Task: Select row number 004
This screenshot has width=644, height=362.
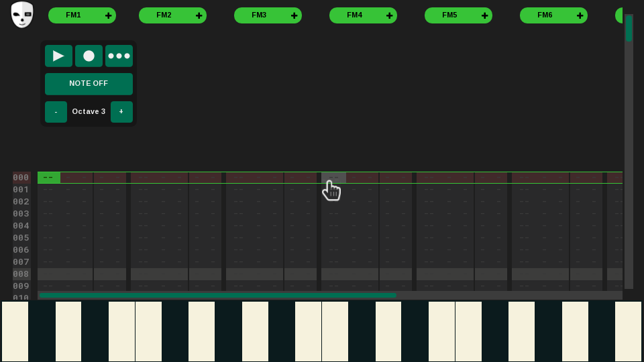Action: point(21,226)
